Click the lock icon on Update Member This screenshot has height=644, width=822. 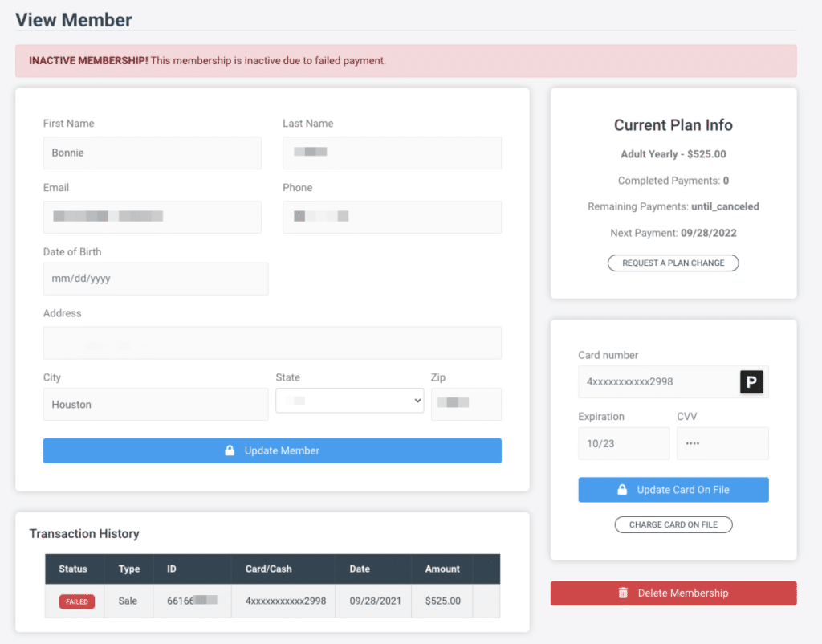coord(230,450)
